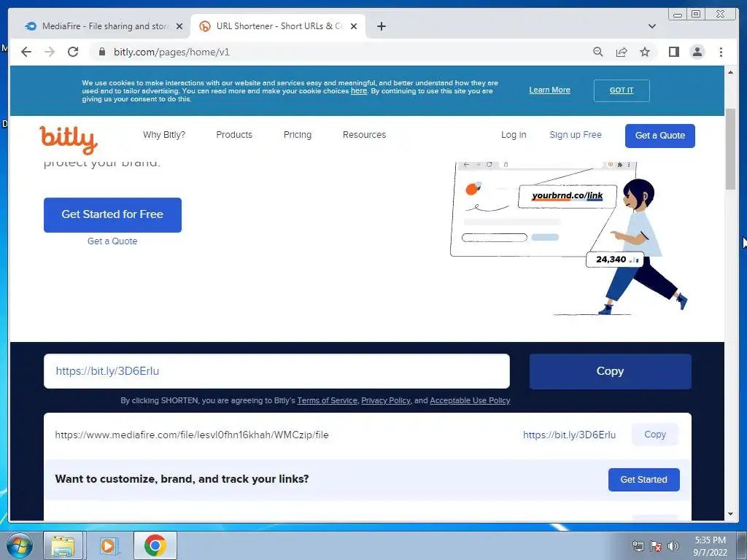This screenshot has height=560, width=747.
Task: Click the Bitly logo
Action: click(69, 140)
